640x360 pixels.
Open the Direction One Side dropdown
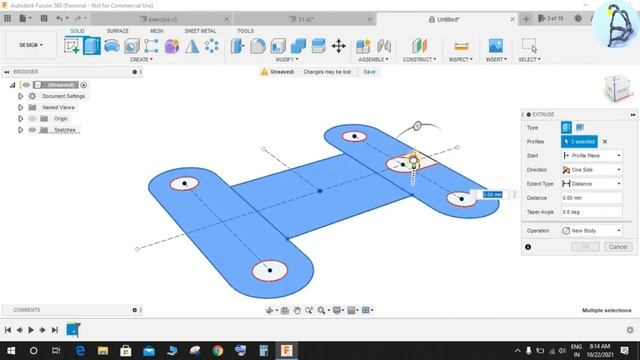[x=591, y=170]
